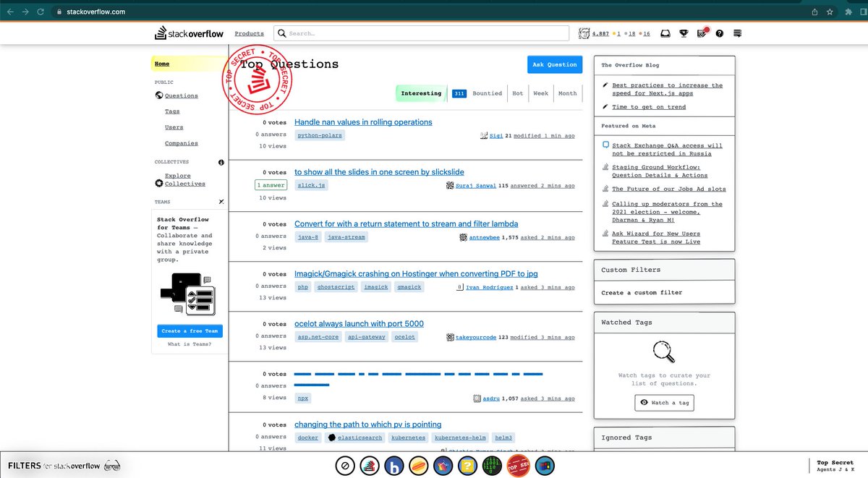Click the slick.js tag
Viewport: 868px width, 478px height.
click(311, 186)
